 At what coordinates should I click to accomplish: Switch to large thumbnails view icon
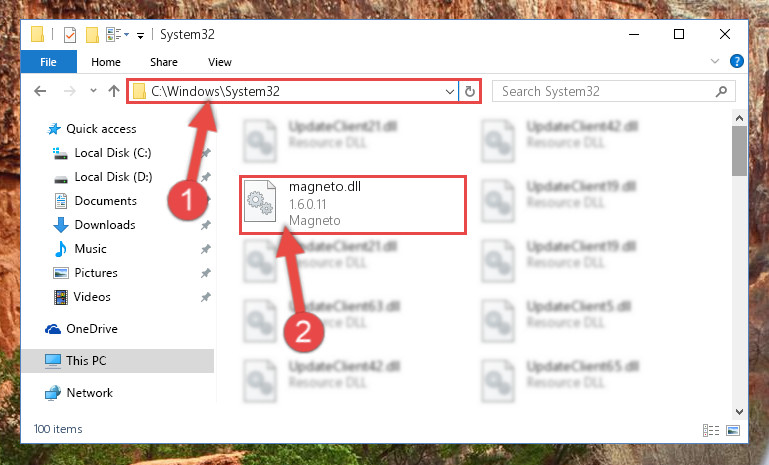tap(733, 430)
